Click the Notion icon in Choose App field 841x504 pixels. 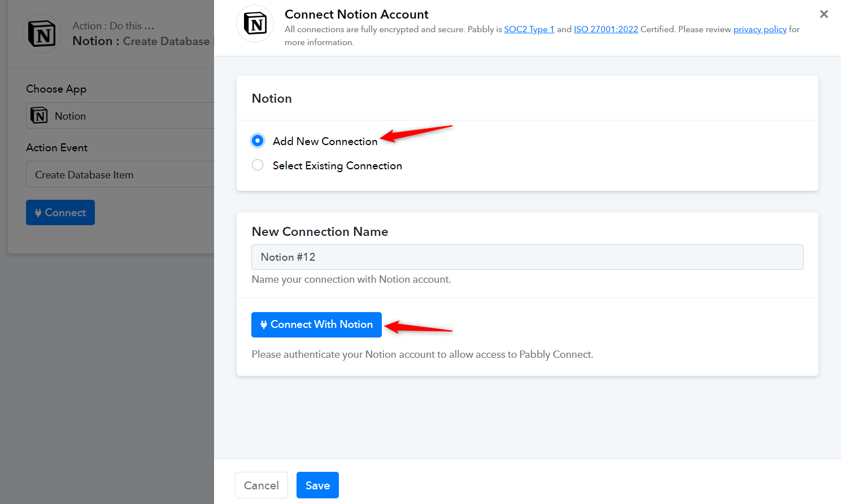point(39,116)
